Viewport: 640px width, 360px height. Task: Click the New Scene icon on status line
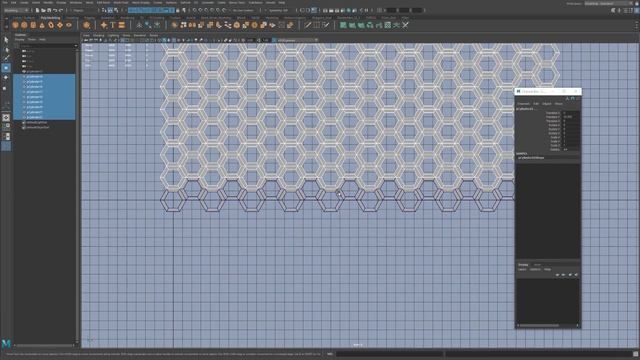pyautogui.click(x=37, y=10)
